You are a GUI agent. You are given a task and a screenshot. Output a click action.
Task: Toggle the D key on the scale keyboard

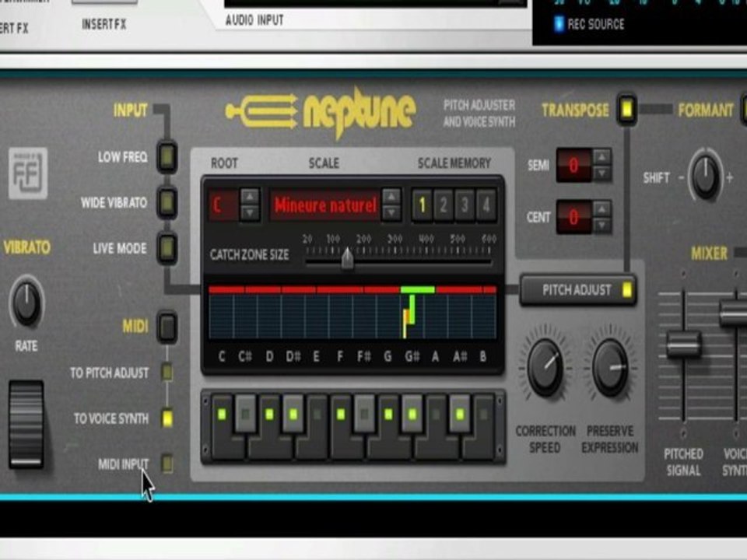tap(270, 427)
